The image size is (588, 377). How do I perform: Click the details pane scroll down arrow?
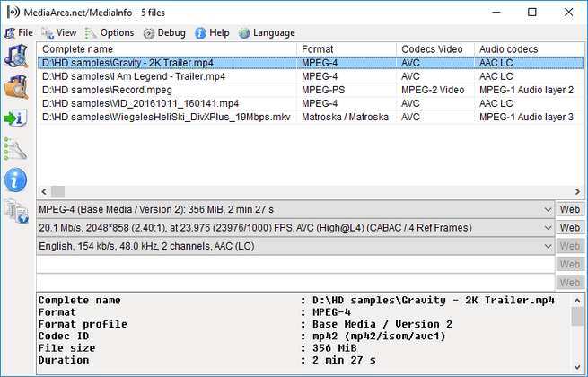tap(577, 367)
